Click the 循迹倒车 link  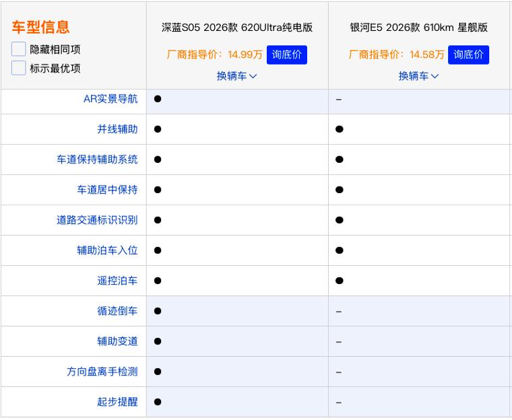[x=117, y=311]
